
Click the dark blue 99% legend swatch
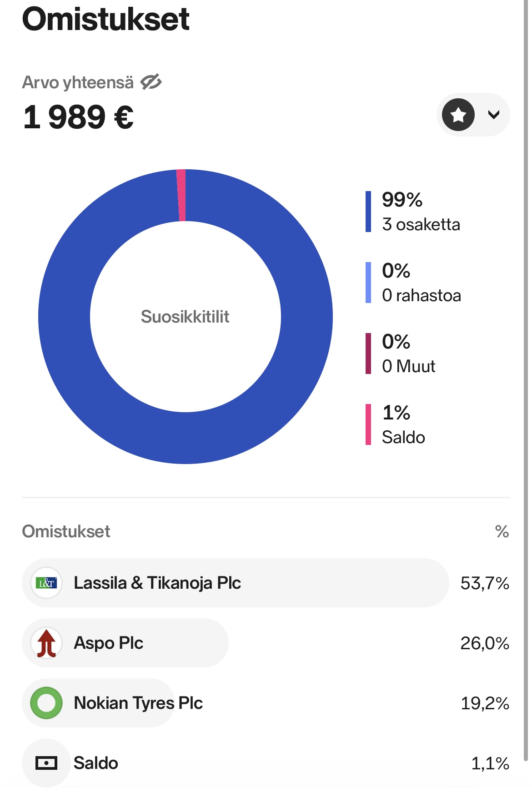368,212
